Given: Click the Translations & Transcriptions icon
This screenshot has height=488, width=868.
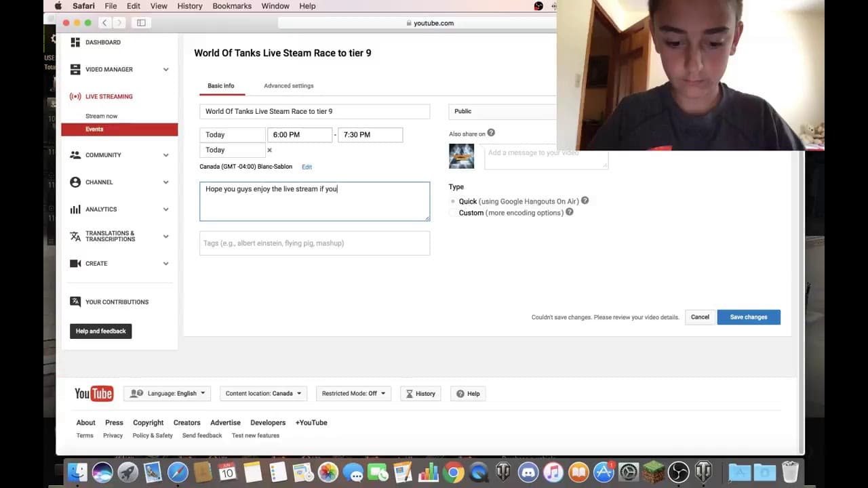Looking at the screenshot, I should [x=75, y=236].
